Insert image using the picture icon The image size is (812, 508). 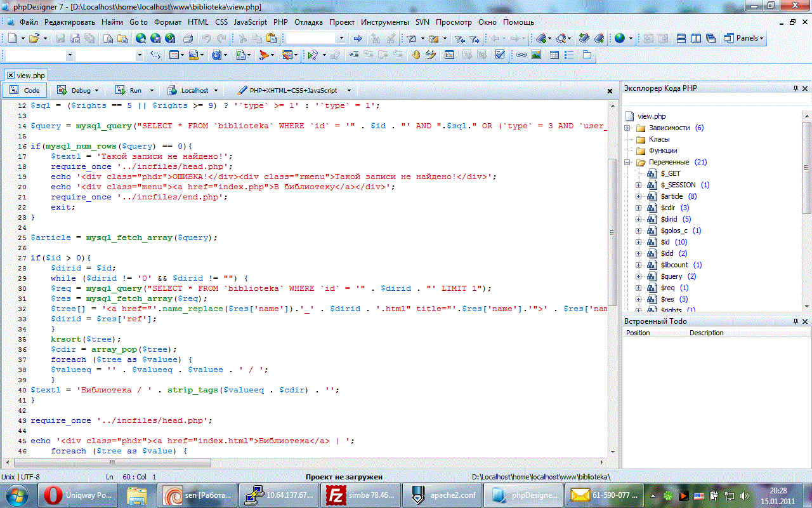[536, 55]
